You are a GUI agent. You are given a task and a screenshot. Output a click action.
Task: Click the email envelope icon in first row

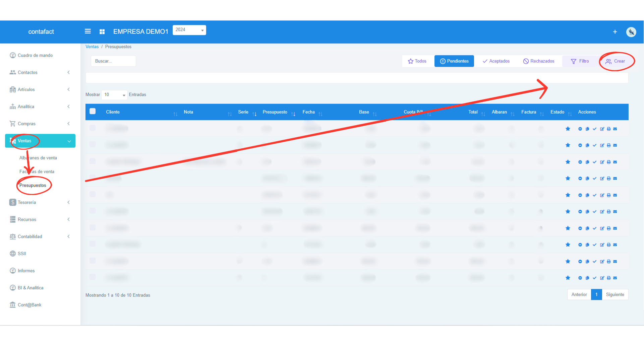point(615,129)
